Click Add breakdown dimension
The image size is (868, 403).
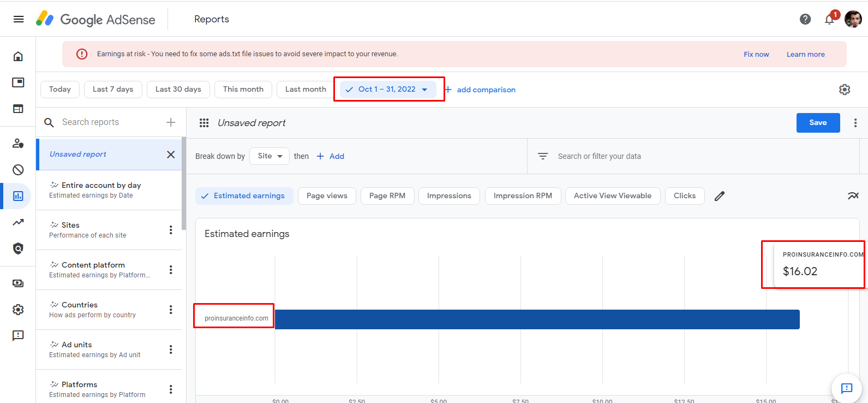click(x=331, y=156)
